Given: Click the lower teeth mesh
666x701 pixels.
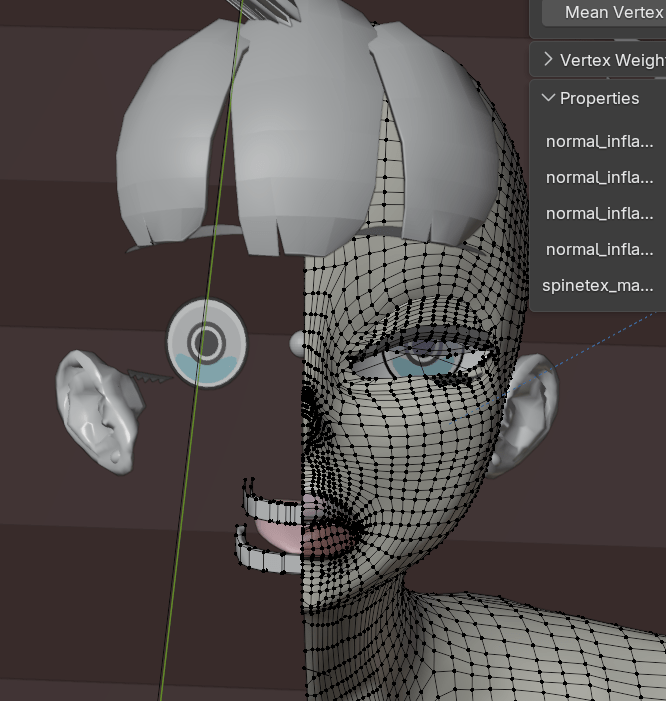Looking at the screenshot, I should (x=262, y=555).
